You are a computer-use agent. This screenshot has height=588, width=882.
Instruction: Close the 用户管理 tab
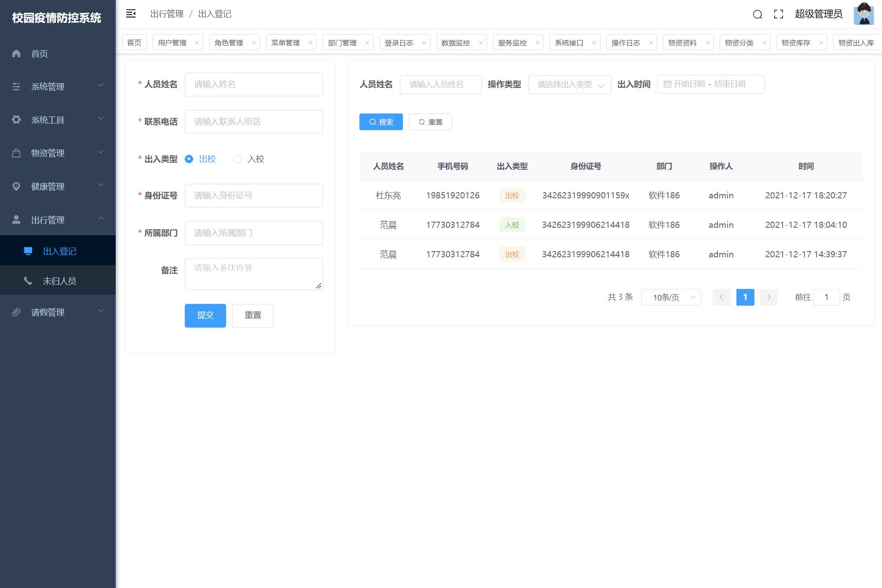(x=197, y=43)
